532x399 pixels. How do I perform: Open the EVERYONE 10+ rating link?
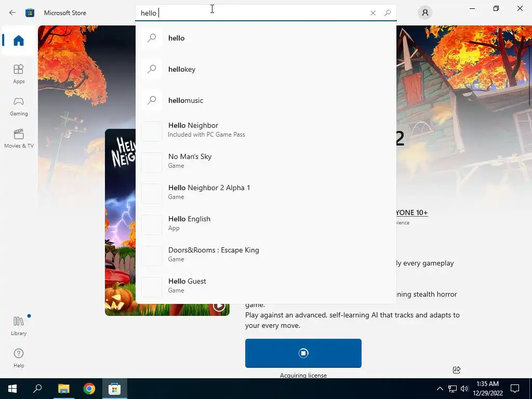411,212
